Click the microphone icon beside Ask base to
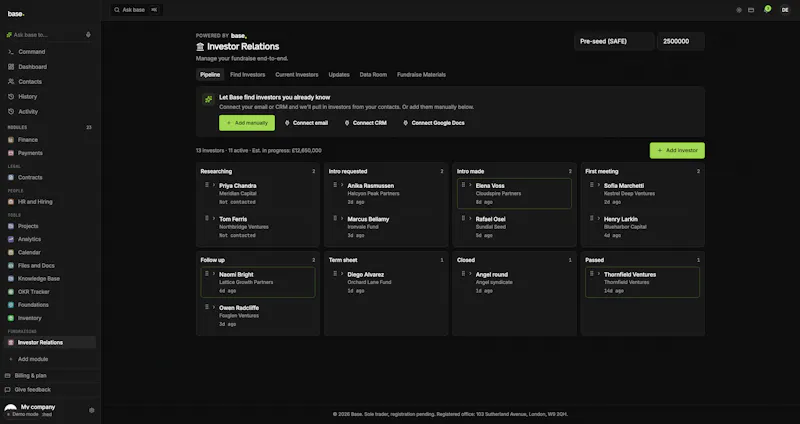 tap(88, 35)
